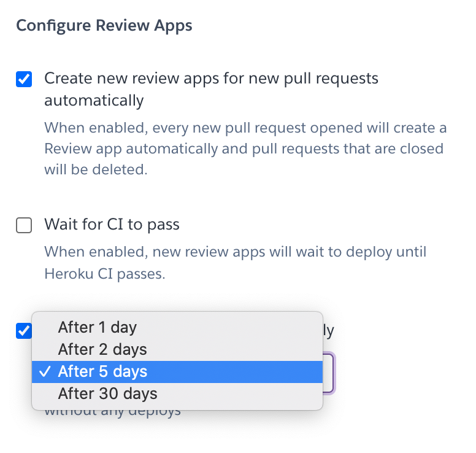Click the description starting When enabled, every new
This screenshot has height=453, width=476.
coord(245,128)
